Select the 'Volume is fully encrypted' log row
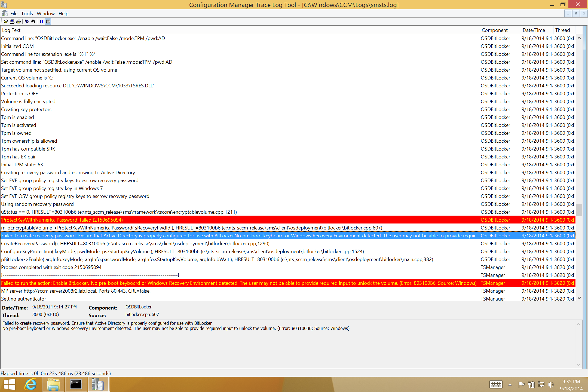The height and width of the screenshot is (392, 588). tap(288, 101)
